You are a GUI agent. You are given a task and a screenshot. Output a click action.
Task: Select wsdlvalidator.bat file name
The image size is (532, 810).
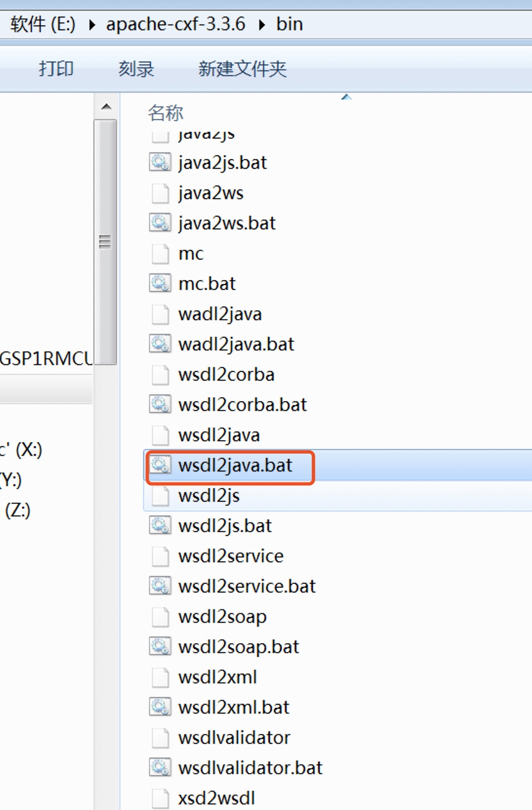[x=250, y=768]
